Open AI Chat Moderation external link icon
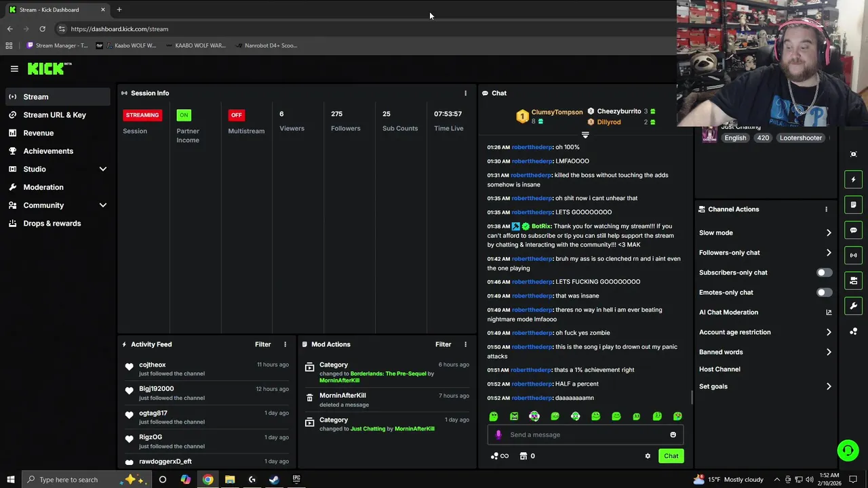868x488 pixels. click(x=829, y=312)
